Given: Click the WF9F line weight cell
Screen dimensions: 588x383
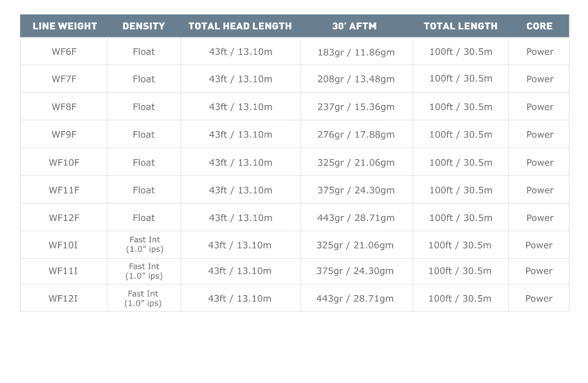Looking at the screenshot, I should pyautogui.click(x=64, y=135).
